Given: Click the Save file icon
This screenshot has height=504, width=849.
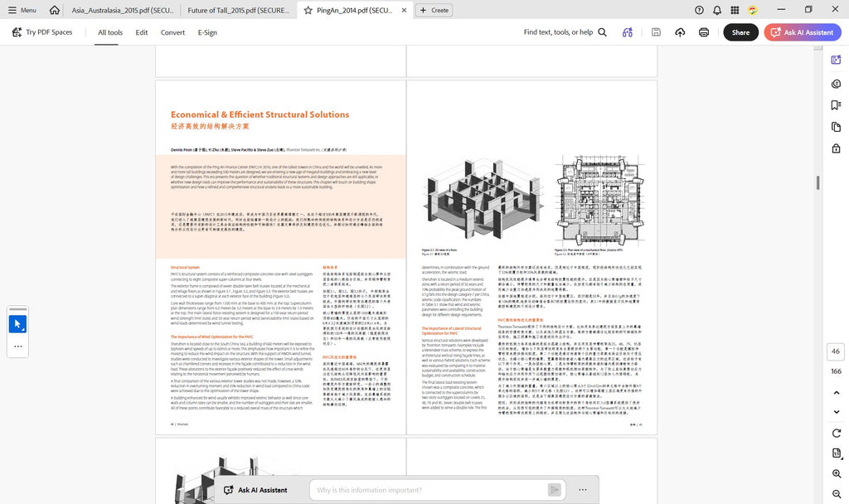Looking at the screenshot, I should pyautogui.click(x=656, y=32).
